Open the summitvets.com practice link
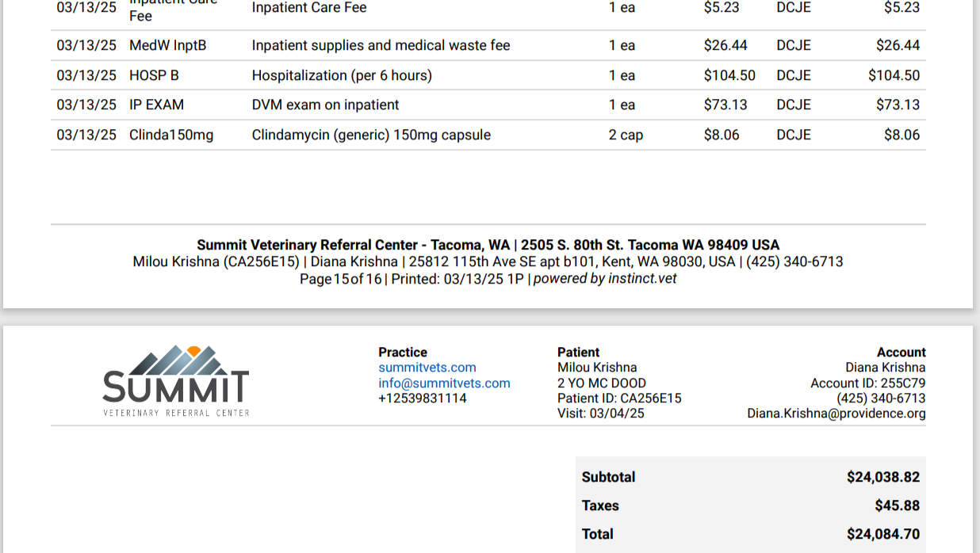 (427, 368)
